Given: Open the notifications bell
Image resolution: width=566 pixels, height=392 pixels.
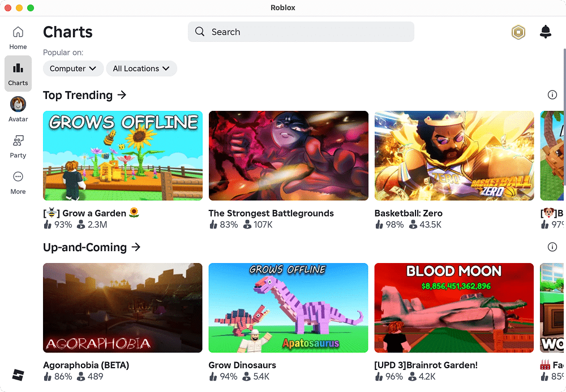Looking at the screenshot, I should 546,32.
